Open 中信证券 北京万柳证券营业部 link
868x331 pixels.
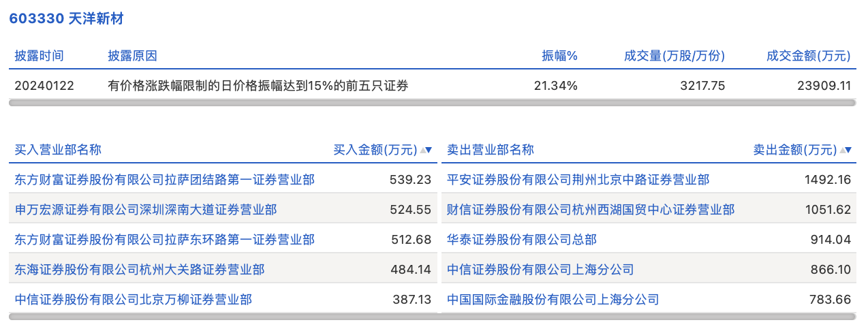134,300
